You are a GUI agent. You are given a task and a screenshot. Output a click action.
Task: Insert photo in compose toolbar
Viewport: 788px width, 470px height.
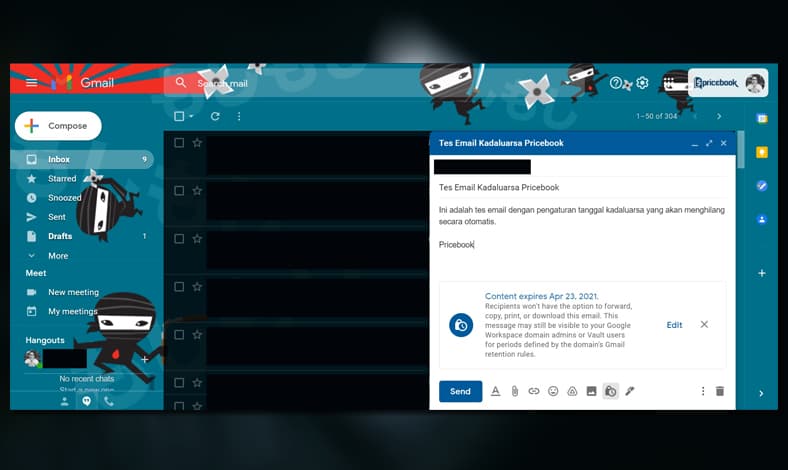592,391
